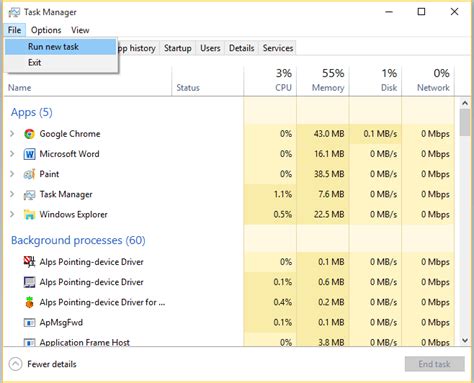Select the Google Chrome row name
Viewport: 474px width, 383px height.
click(70, 134)
